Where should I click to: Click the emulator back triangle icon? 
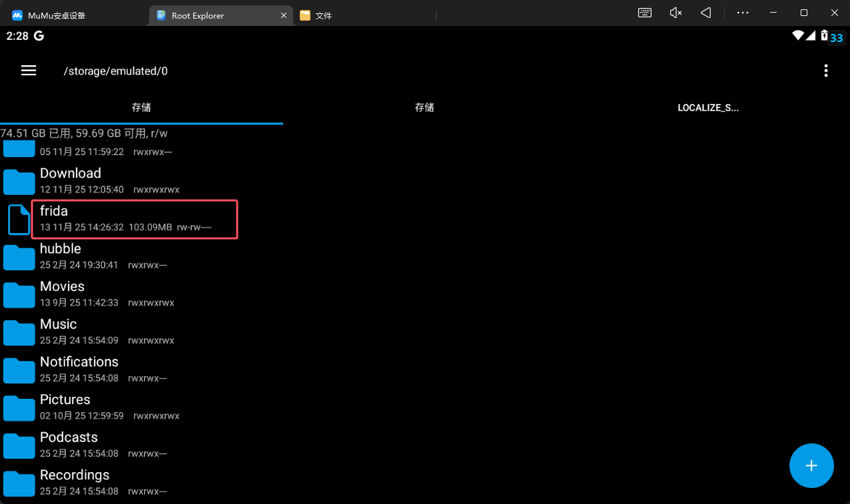point(706,13)
